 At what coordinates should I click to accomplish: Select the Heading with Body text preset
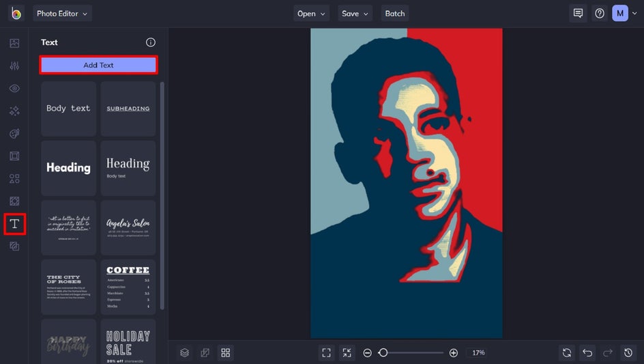pyautogui.click(x=128, y=168)
